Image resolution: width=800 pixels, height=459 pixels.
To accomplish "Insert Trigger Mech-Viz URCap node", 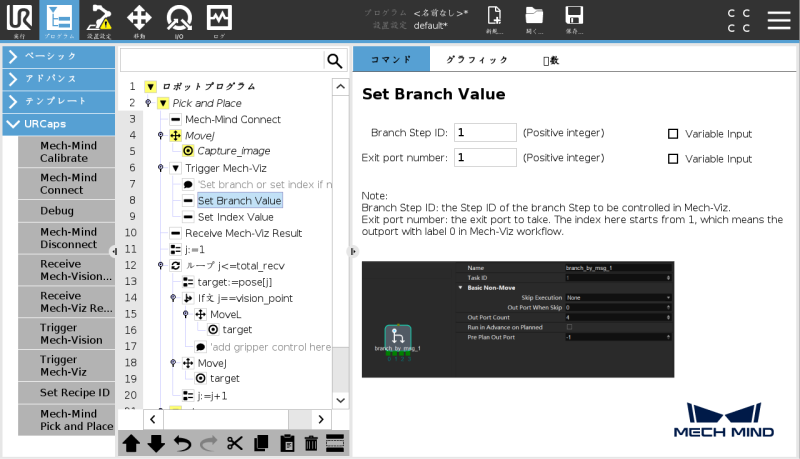I will pos(66,366).
